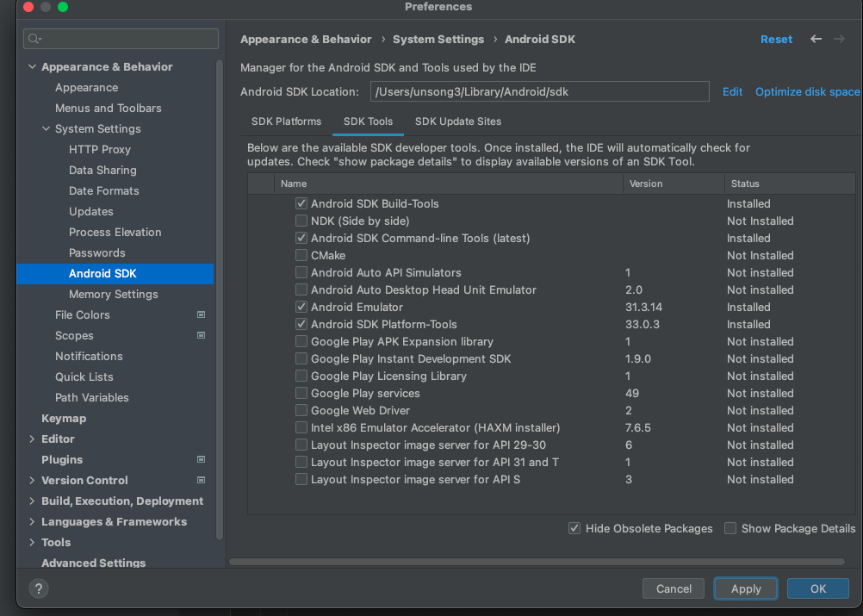Uncheck Android SDK Build-Tools checkbox
The width and height of the screenshot is (863, 616).
point(301,203)
